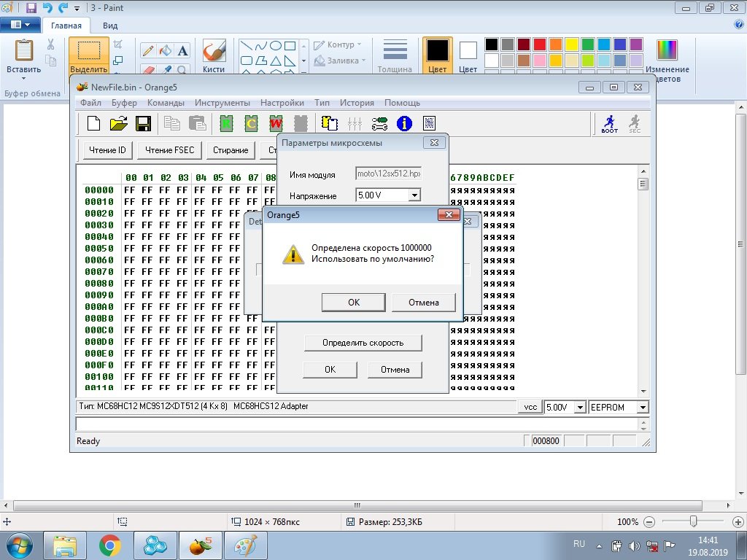Screen dimensions: 747x560
Task: Open the Customize Quick Access Toolbar arrow
Action: click(77, 8)
